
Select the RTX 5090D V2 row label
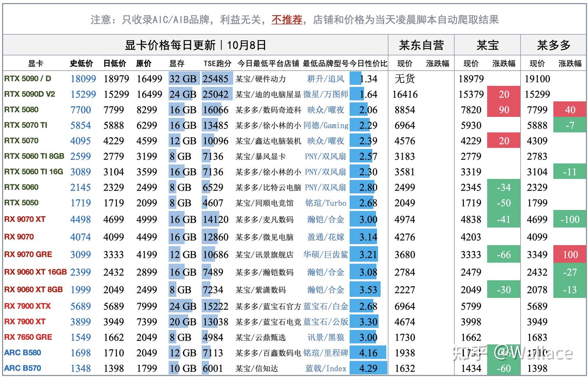[29, 94]
